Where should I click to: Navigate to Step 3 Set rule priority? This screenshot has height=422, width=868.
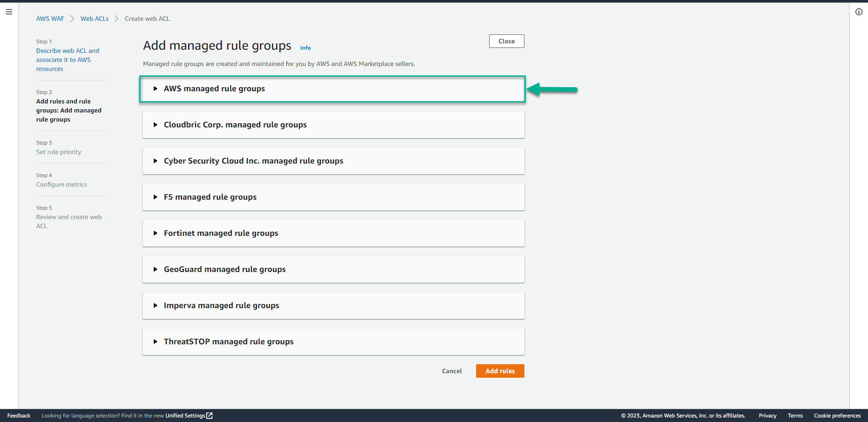pyautogui.click(x=58, y=152)
